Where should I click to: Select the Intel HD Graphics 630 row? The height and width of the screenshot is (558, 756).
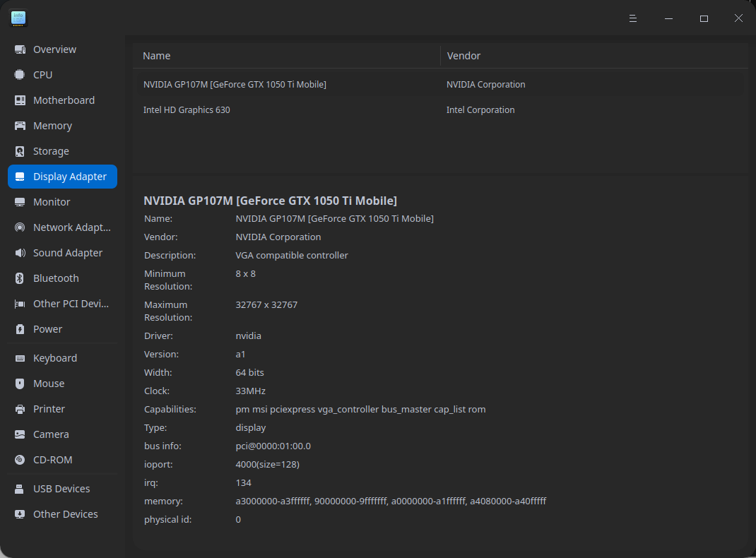[x=439, y=110]
